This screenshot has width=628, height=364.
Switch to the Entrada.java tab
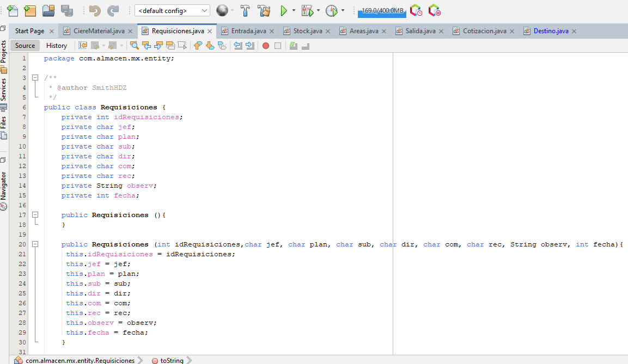pyautogui.click(x=248, y=31)
